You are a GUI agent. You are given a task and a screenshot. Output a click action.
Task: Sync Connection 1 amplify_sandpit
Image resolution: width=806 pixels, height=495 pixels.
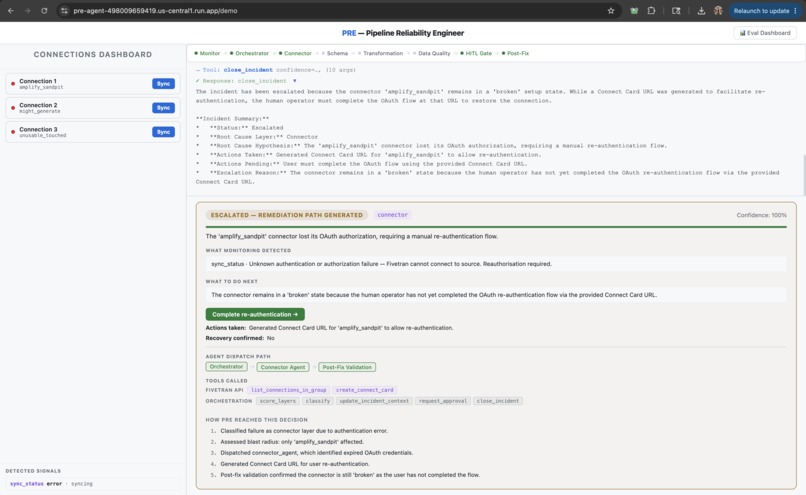coord(163,84)
